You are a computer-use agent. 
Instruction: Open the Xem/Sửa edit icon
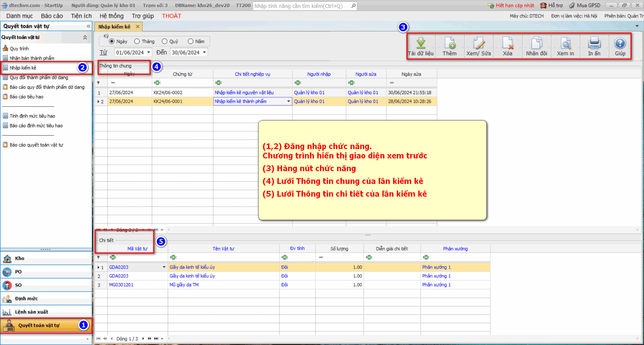pyautogui.click(x=479, y=43)
